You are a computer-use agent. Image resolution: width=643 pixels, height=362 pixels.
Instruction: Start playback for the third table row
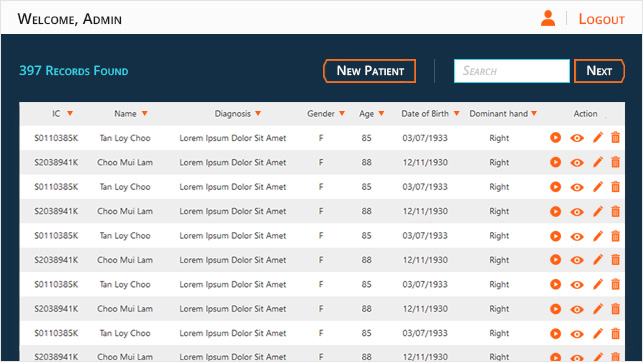click(555, 187)
